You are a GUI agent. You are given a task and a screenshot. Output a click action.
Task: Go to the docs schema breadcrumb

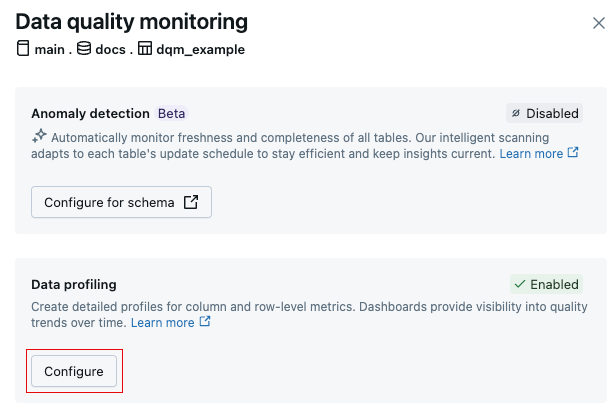coord(112,49)
